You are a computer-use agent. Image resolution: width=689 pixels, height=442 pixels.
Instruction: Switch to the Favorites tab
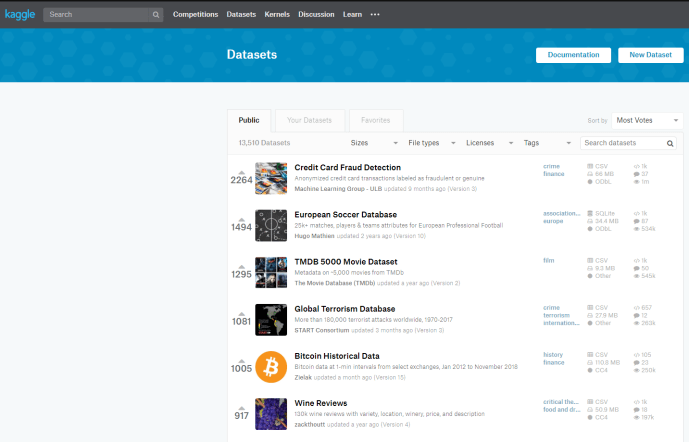(376, 120)
